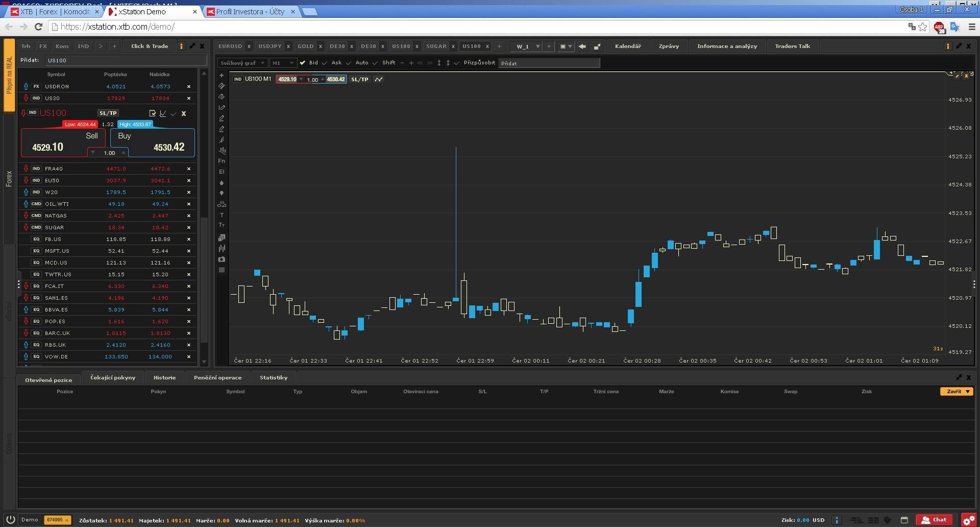Open the calendar icon in status bar
Viewport: 980px width, 527px height.
point(904,520)
